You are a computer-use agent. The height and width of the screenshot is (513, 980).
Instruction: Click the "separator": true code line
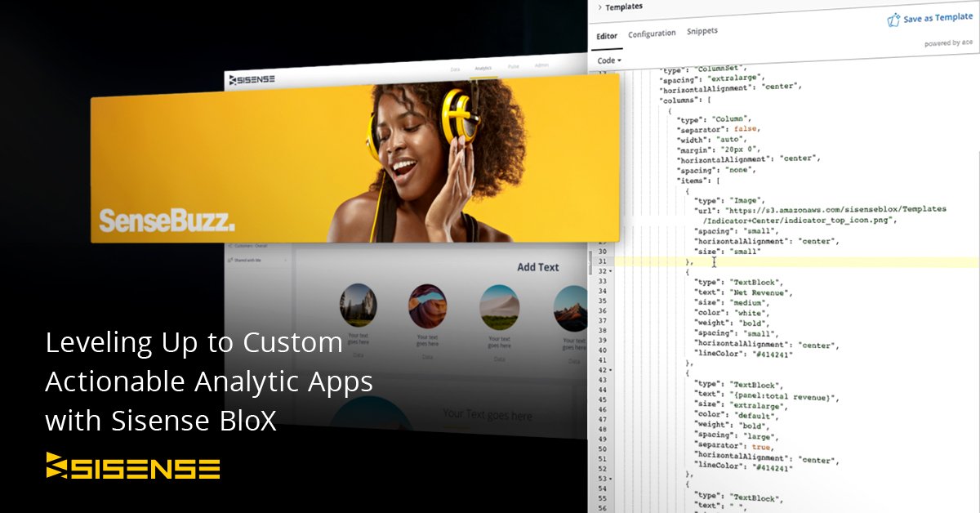coord(734,448)
